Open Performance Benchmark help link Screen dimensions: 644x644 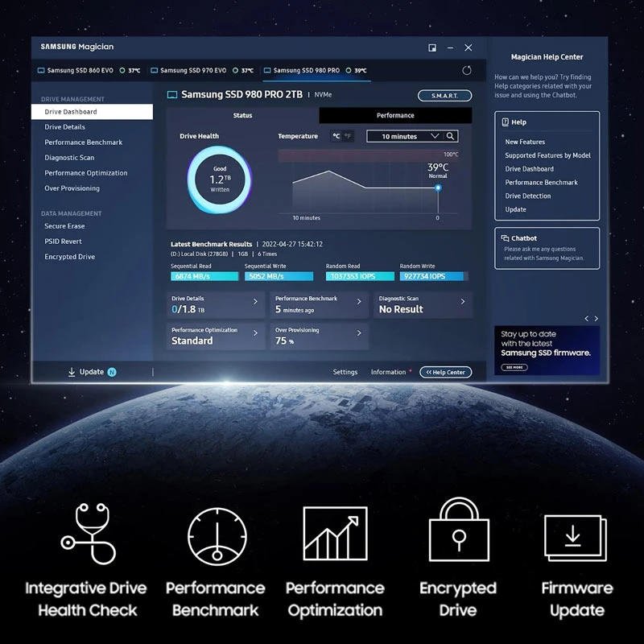[541, 183]
